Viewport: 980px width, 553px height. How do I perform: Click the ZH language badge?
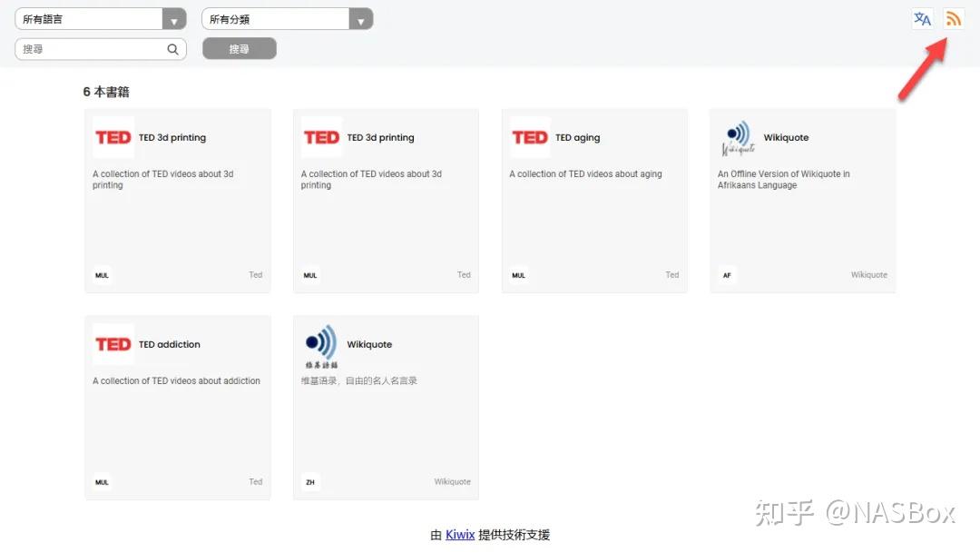click(310, 482)
